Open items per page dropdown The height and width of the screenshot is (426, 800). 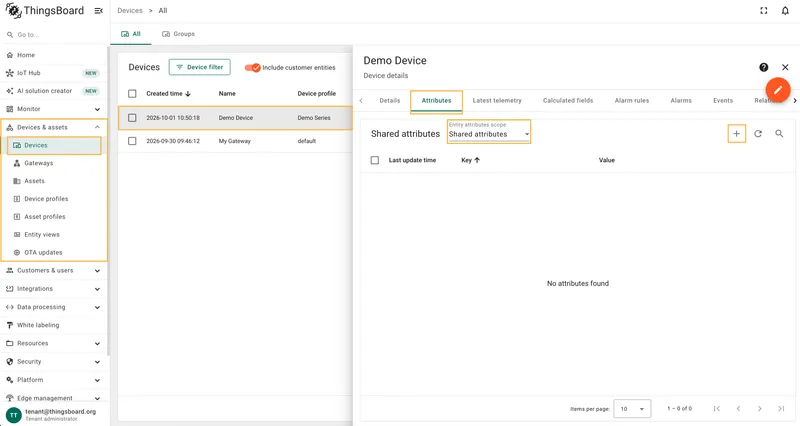pyautogui.click(x=632, y=409)
